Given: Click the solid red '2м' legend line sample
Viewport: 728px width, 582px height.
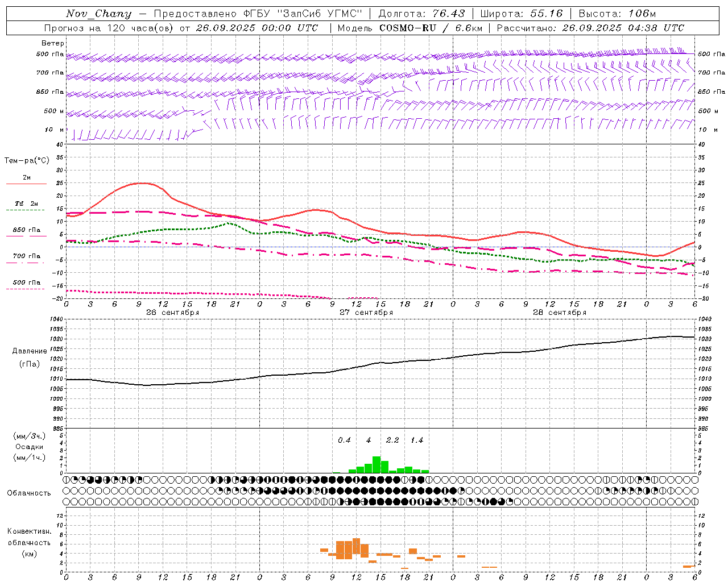Looking at the screenshot, I should [x=26, y=184].
